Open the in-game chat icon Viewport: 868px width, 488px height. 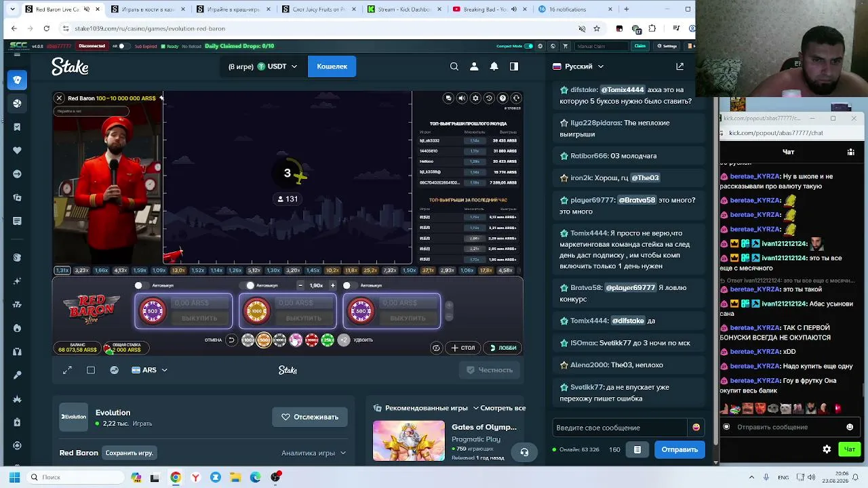click(x=448, y=98)
